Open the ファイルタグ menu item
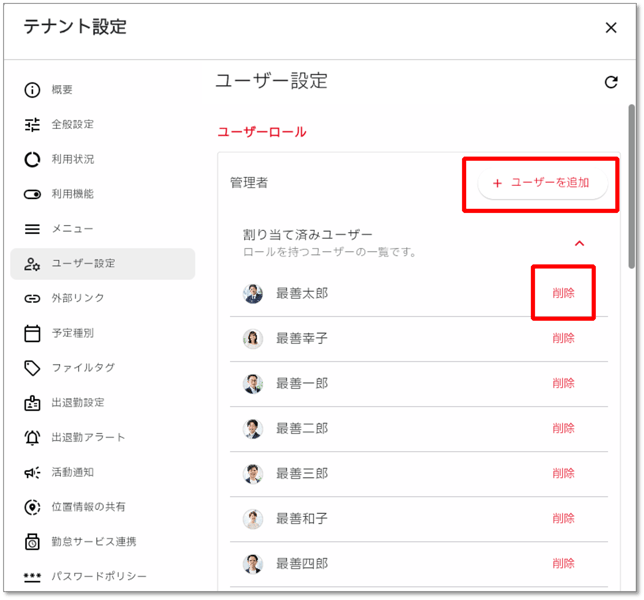Viewport: 644px width, 600px height. tap(103, 368)
